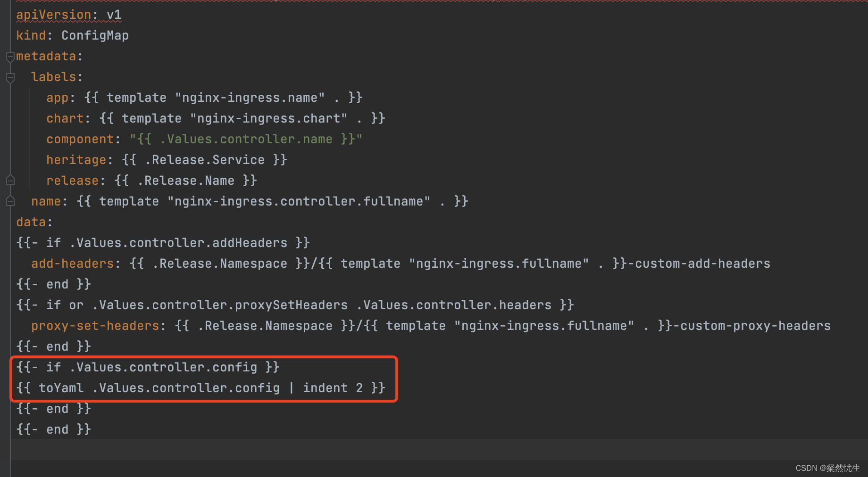Screen dimensions: 868x477
Task: Click the .Release.Name expression
Action: tap(185, 181)
